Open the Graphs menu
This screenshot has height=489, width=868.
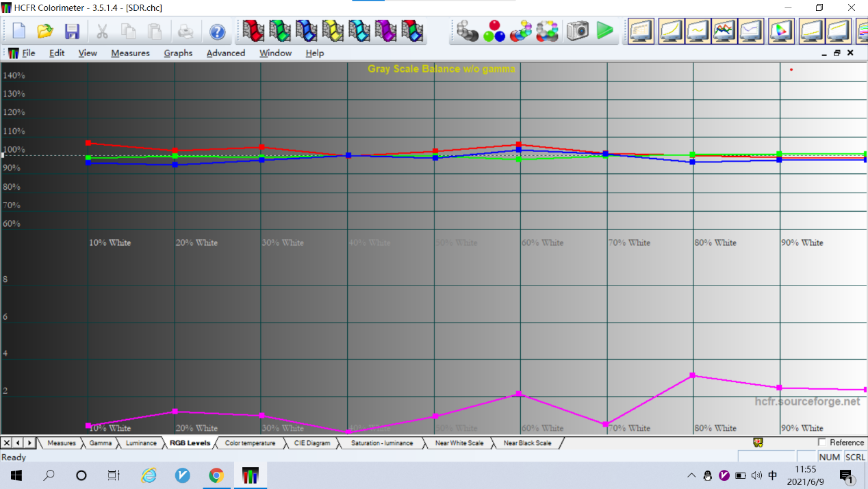178,53
